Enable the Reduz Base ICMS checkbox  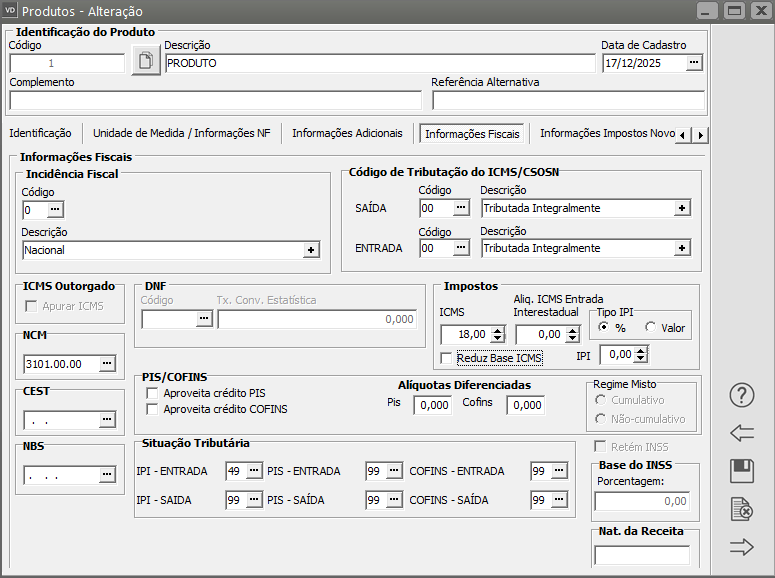447,357
